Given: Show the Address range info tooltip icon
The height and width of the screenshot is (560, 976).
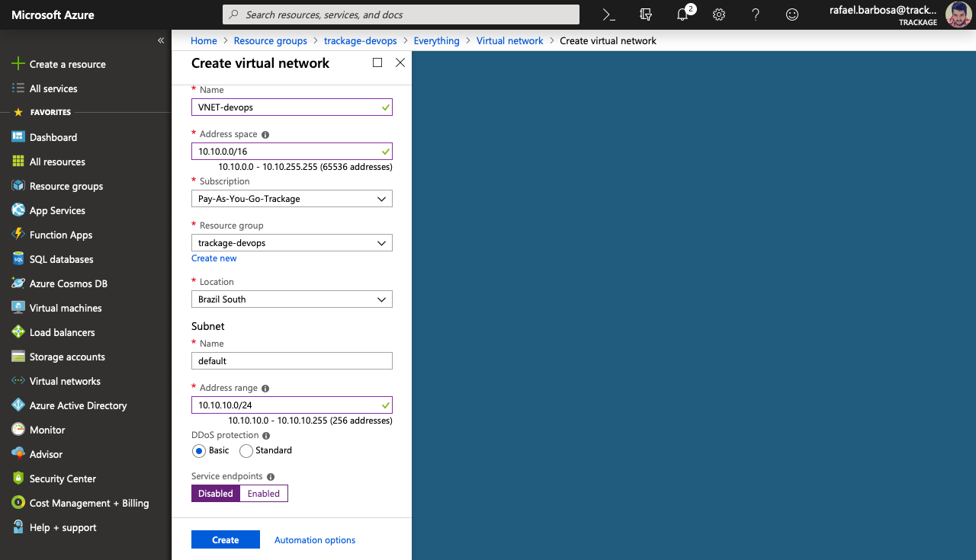Looking at the screenshot, I should pyautogui.click(x=265, y=389).
